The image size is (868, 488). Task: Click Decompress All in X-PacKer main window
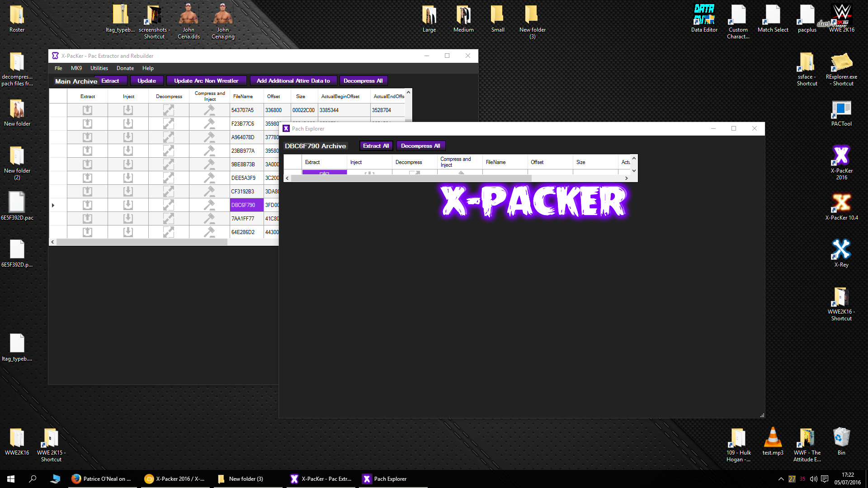click(x=363, y=81)
